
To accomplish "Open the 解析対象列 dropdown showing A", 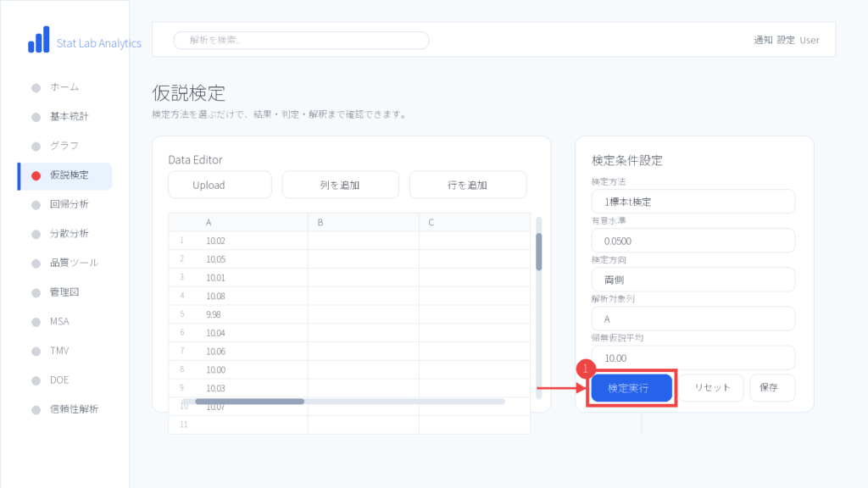I will tap(693, 319).
